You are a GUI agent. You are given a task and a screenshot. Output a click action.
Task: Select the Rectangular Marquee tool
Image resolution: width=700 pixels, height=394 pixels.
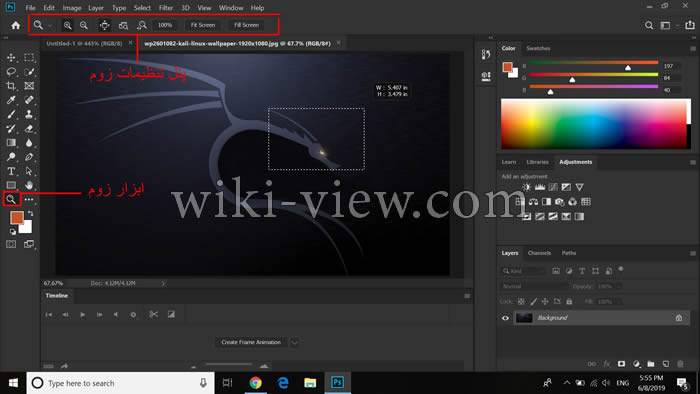pyautogui.click(x=29, y=58)
